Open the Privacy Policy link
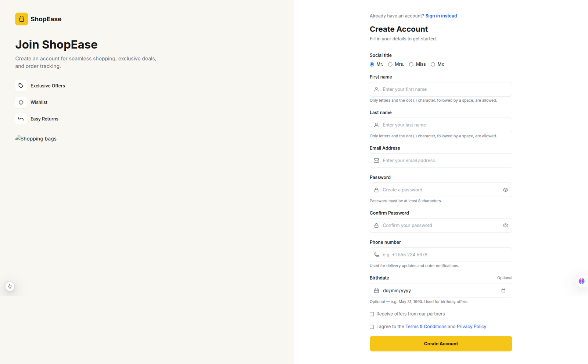Image resolution: width=588 pixels, height=364 pixels. coord(471,327)
